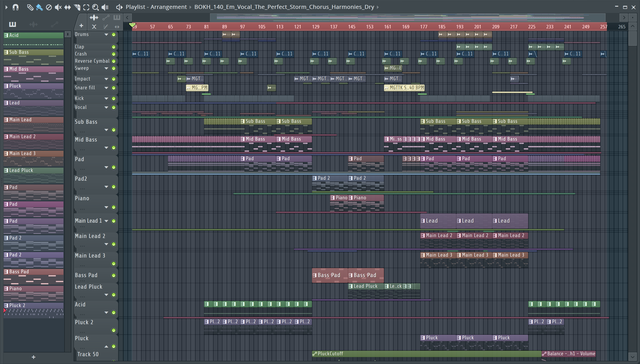Select the Slice tool
This screenshot has height=364, width=640.
[77, 7]
